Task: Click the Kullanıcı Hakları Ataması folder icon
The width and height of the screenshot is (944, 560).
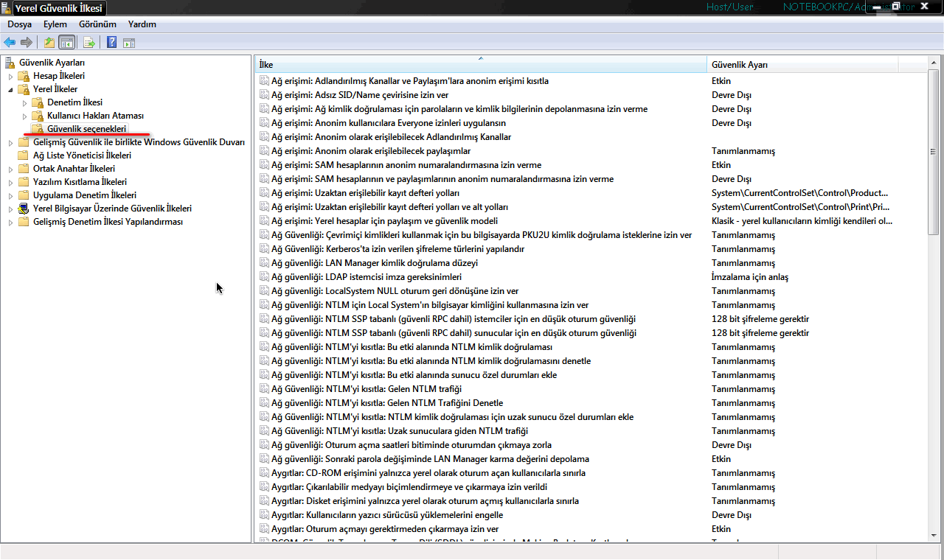Action: (x=38, y=116)
